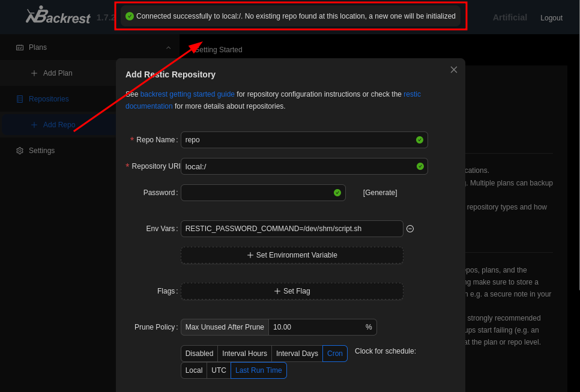Image resolution: width=580 pixels, height=392 pixels.
Task: Click the plus icon beside Add Repo
Action: tap(34, 125)
